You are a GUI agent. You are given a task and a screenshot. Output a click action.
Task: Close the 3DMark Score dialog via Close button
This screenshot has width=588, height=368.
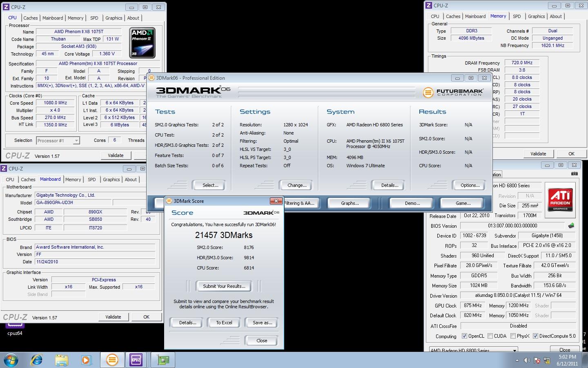[x=262, y=341]
